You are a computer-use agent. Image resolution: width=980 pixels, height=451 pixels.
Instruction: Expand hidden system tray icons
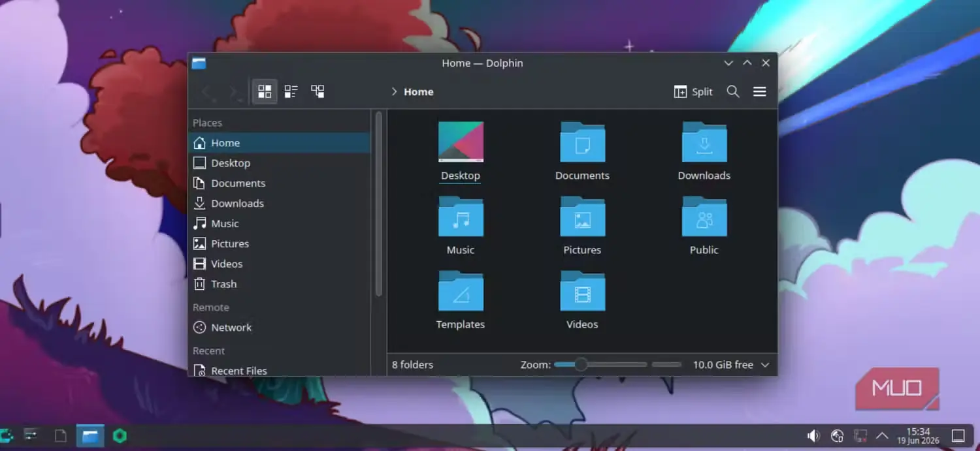tap(882, 435)
